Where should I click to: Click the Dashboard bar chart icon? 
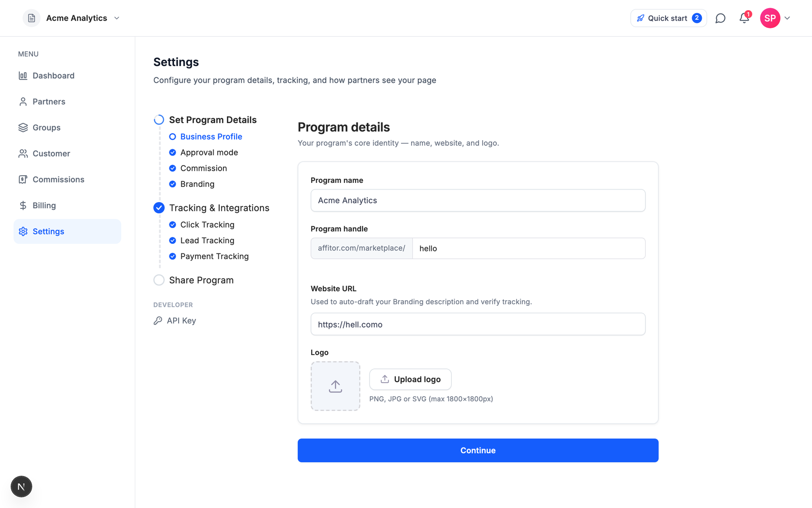pyautogui.click(x=23, y=76)
